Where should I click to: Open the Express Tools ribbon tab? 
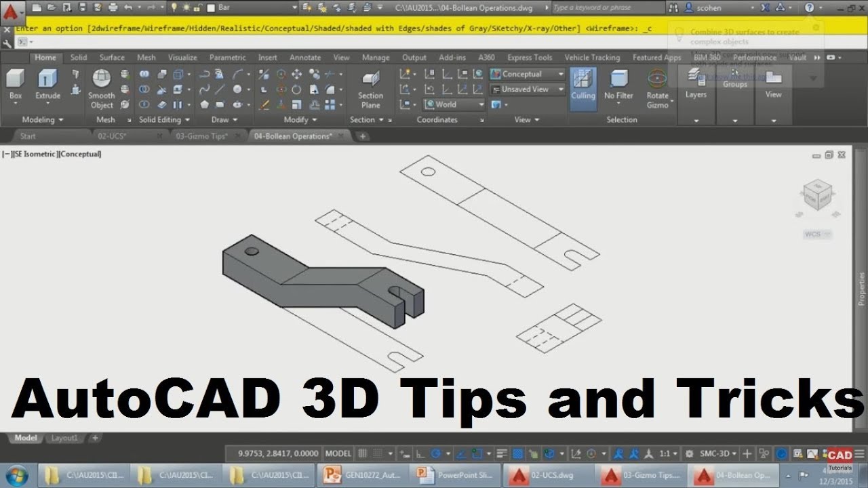coord(530,58)
